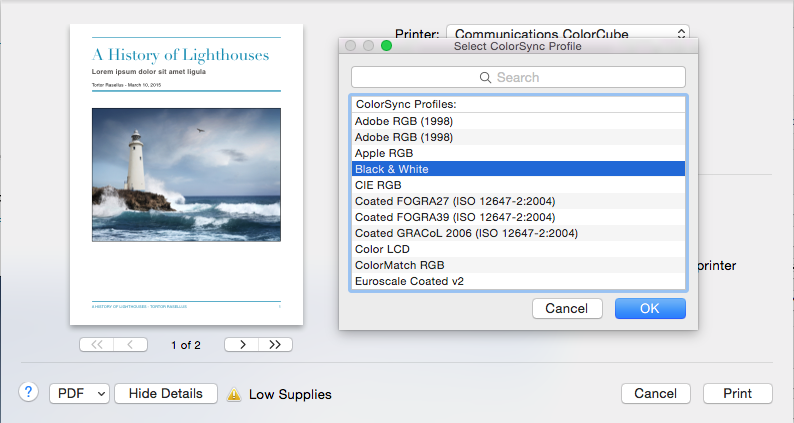Screen dimensions: 794x423
Task: Go to previous page in preview
Action: tap(130, 345)
